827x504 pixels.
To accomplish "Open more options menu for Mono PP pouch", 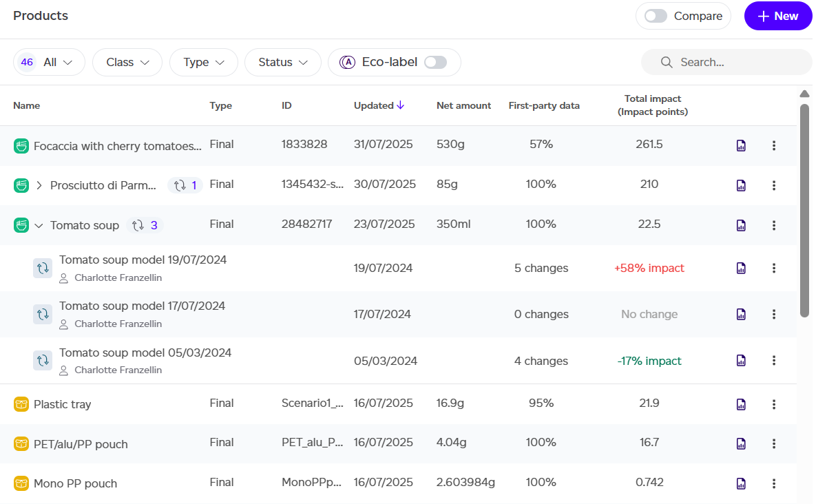I will tap(774, 483).
